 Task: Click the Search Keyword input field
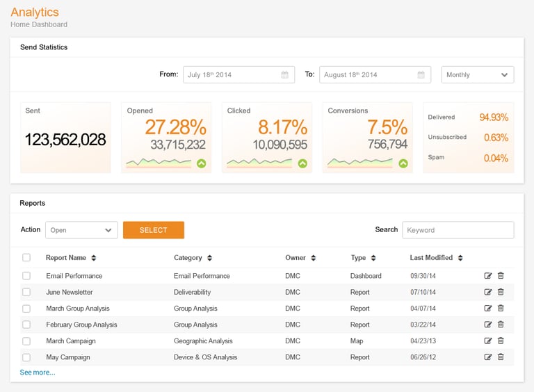458,230
